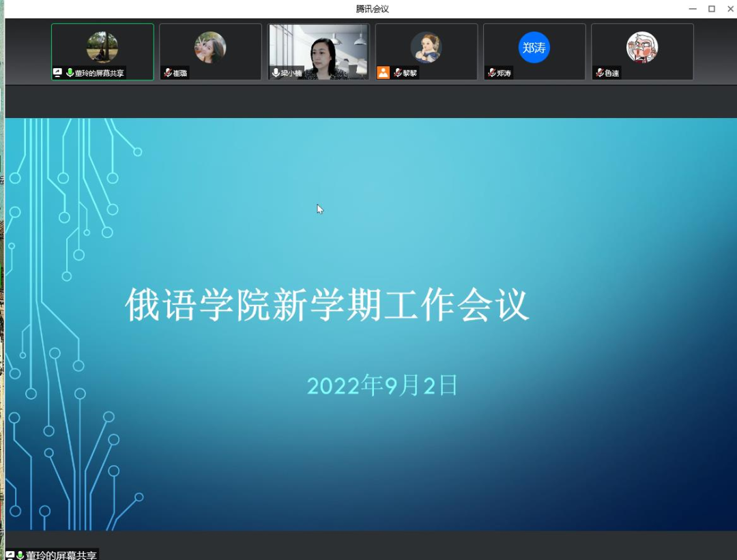Click the screen share icon in 董玲's tile
Viewport: 737px width, 560px height.
tap(58, 73)
